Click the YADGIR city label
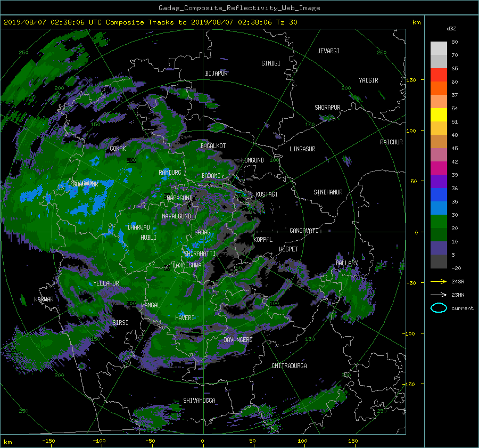 (368, 80)
